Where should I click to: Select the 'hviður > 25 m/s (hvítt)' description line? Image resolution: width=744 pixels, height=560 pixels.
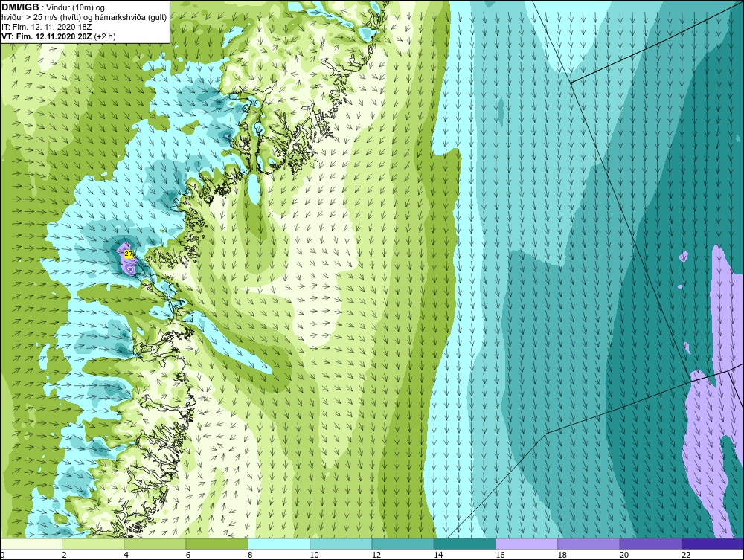click(84, 17)
